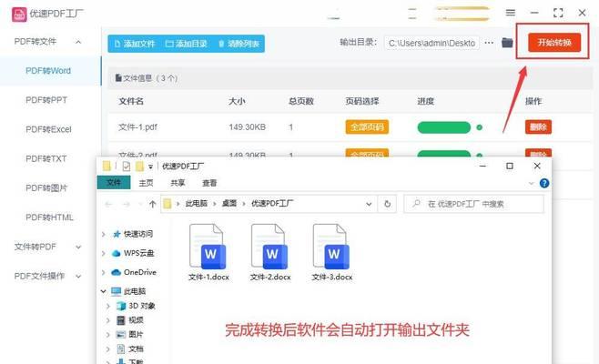Select 文档 in the navigation pane
Viewport: 599px width, 364px height.
pyautogui.click(x=136, y=349)
